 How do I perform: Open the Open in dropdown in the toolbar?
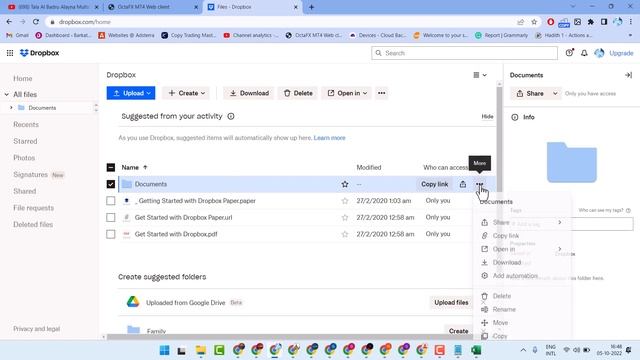(x=346, y=93)
